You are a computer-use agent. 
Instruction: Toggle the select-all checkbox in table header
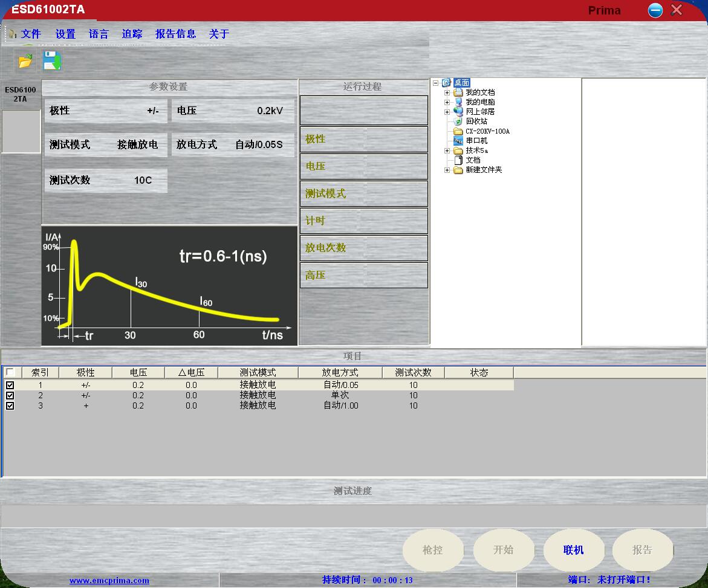(10, 372)
